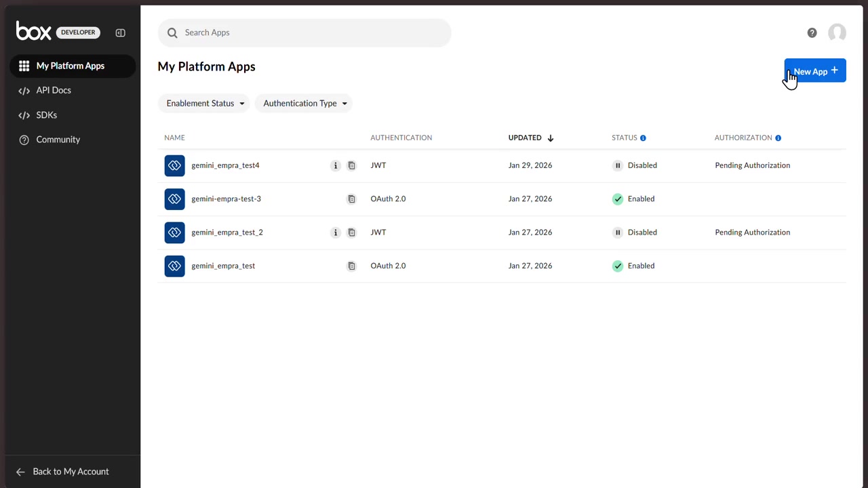This screenshot has width=868, height=488.
Task: Click the Status column info icon
Action: pyautogui.click(x=643, y=138)
